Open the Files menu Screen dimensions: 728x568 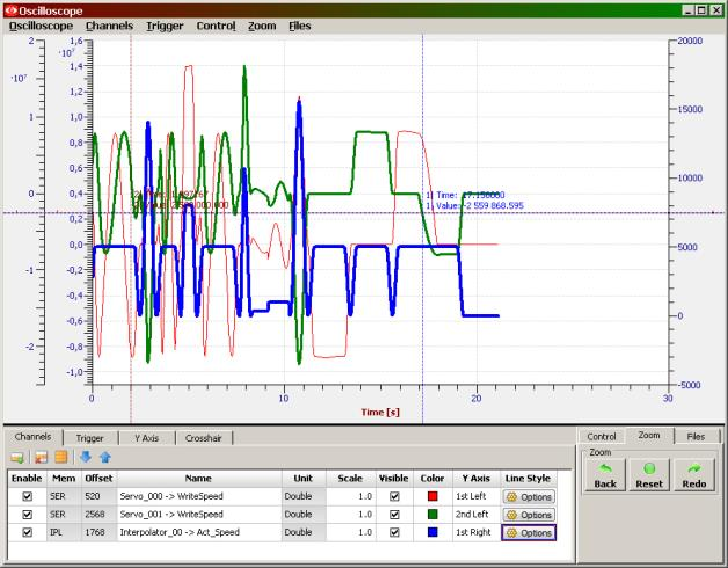pyautogui.click(x=300, y=26)
